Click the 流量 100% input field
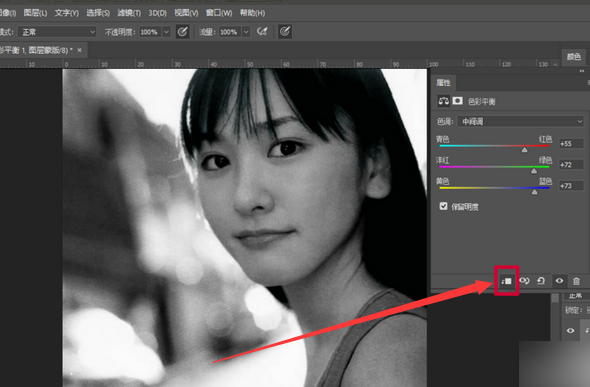The image size is (590, 387). click(230, 32)
